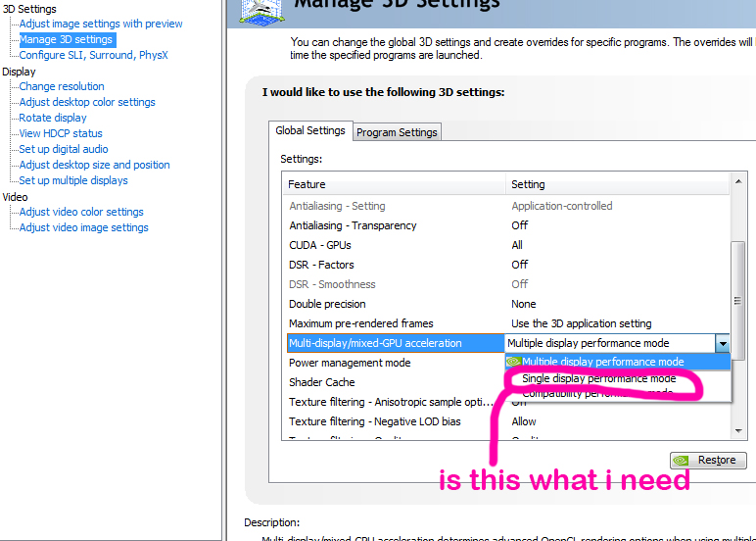Select the CUDA - GPUs row
This screenshot has width=756, height=541.
pos(506,245)
